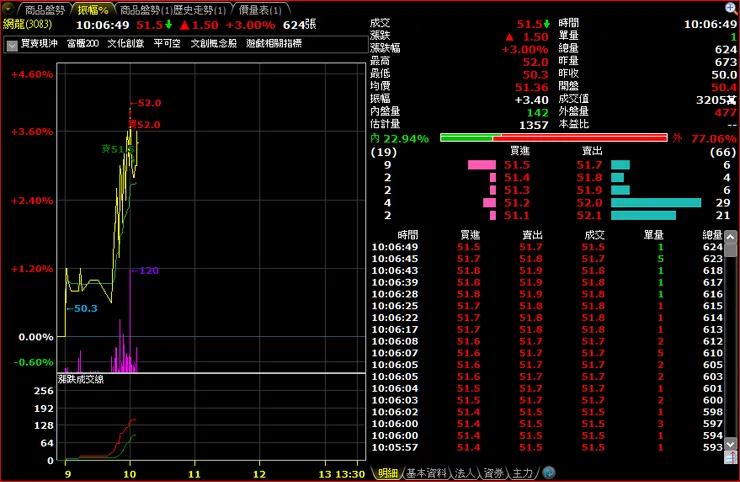The image size is (740, 482).
Task: Expand the category list dropdown arrow beside 買賣現沖
Action: pyautogui.click(x=12, y=45)
